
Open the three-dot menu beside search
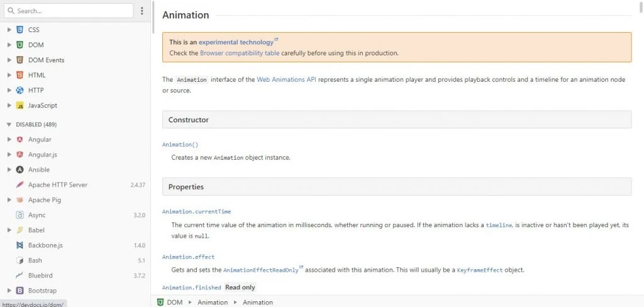pos(142,11)
